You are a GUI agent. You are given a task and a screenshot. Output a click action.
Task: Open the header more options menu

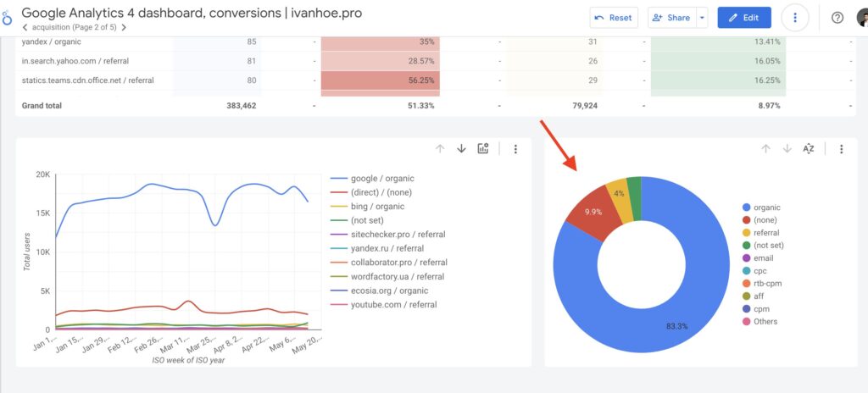pos(794,18)
